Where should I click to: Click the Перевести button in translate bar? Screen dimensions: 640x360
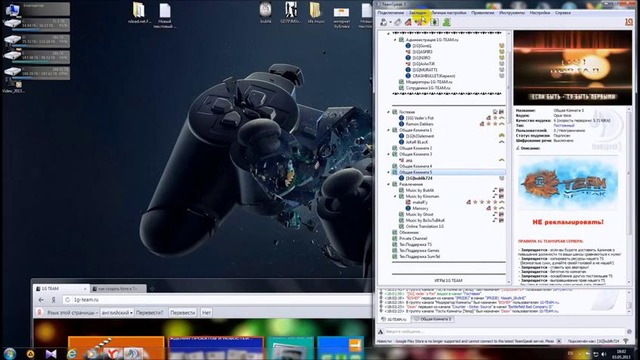[x=182, y=313]
